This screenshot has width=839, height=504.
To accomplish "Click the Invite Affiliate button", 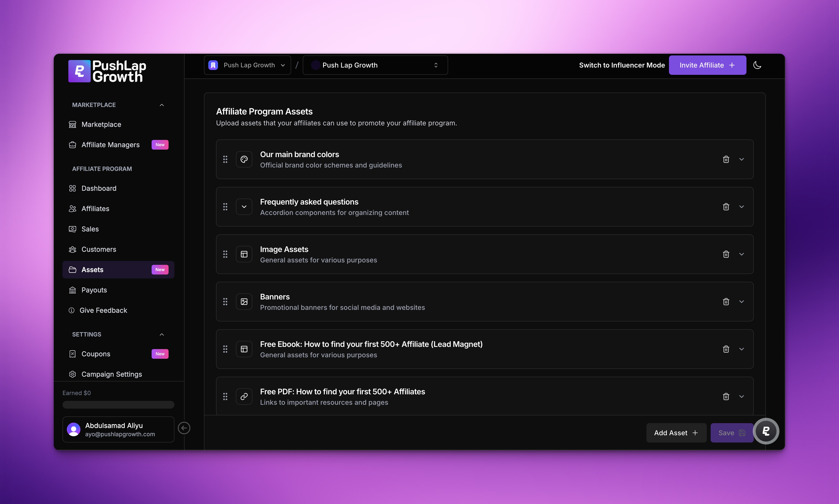I will click(x=707, y=65).
